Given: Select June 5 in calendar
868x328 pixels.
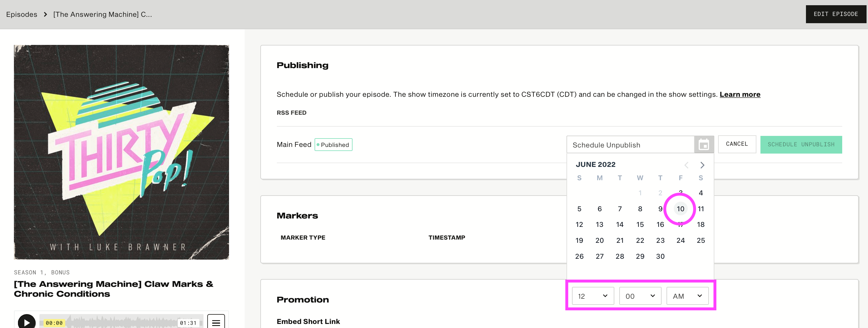Looking at the screenshot, I should tap(579, 209).
